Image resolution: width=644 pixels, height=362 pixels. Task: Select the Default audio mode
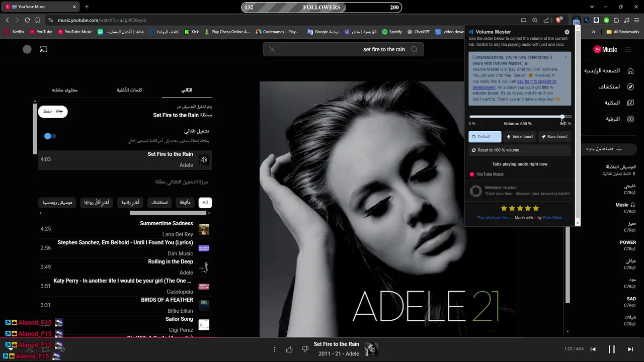tap(485, 137)
